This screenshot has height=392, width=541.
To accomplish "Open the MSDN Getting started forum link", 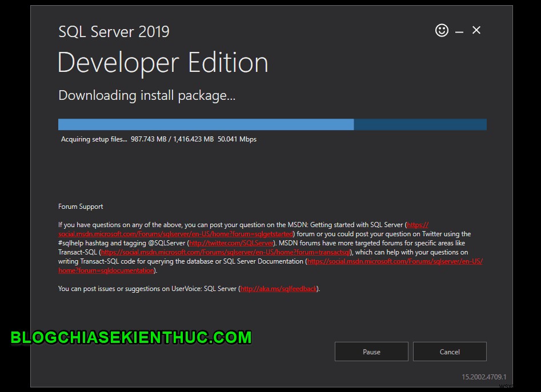I will tap(171, 234).
